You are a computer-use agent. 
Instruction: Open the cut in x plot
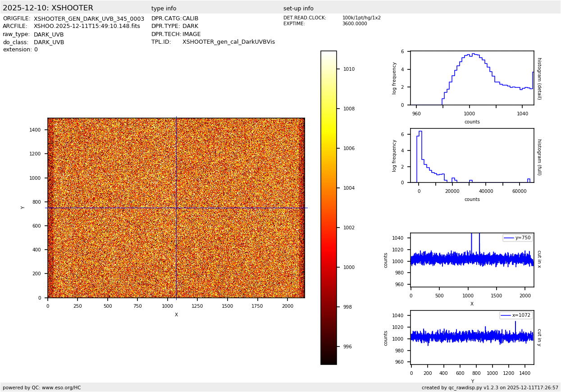tap(472, 260)
